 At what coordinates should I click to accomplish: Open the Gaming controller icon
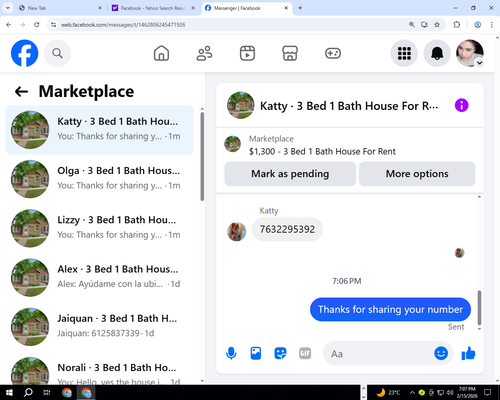click(333, 53)
